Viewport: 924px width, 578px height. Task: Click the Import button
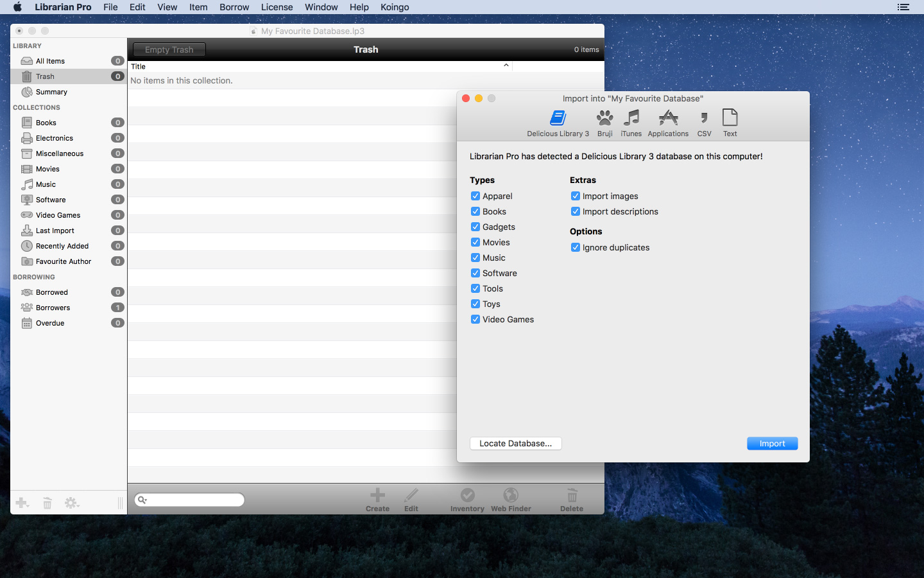[x=773, y=444]
